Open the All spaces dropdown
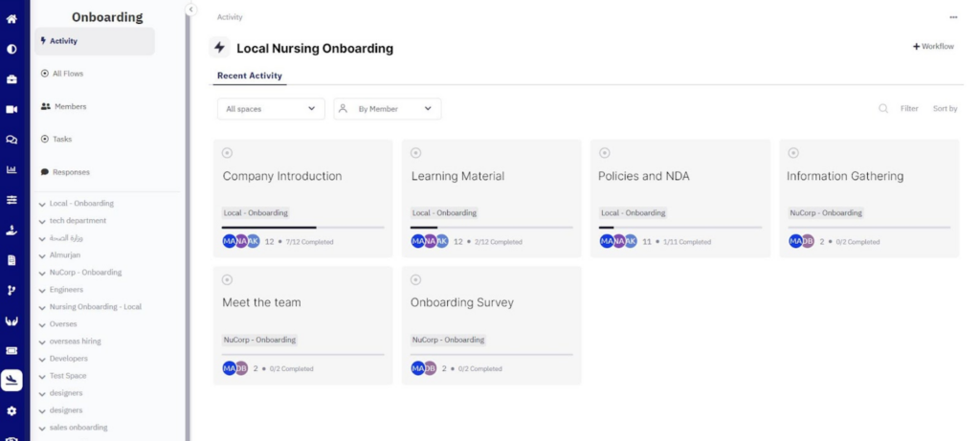This screenshot has width=980, height=441. tap(271, 109)
